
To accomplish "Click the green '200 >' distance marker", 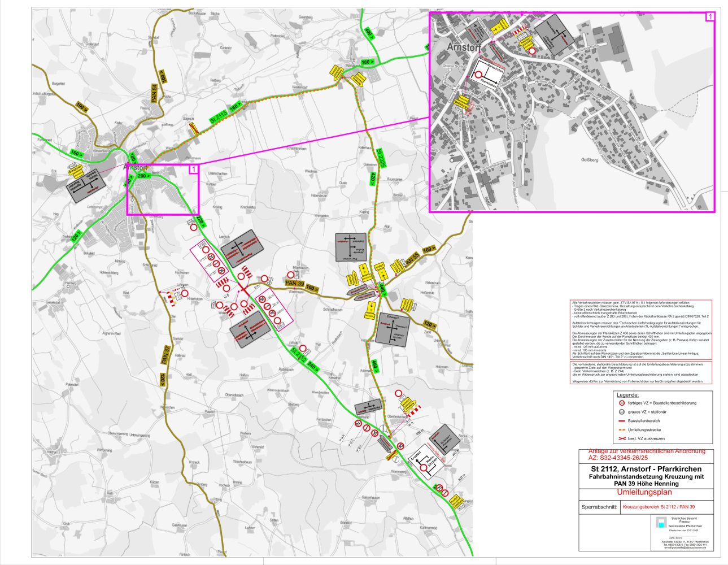I will tap(143, 176).
